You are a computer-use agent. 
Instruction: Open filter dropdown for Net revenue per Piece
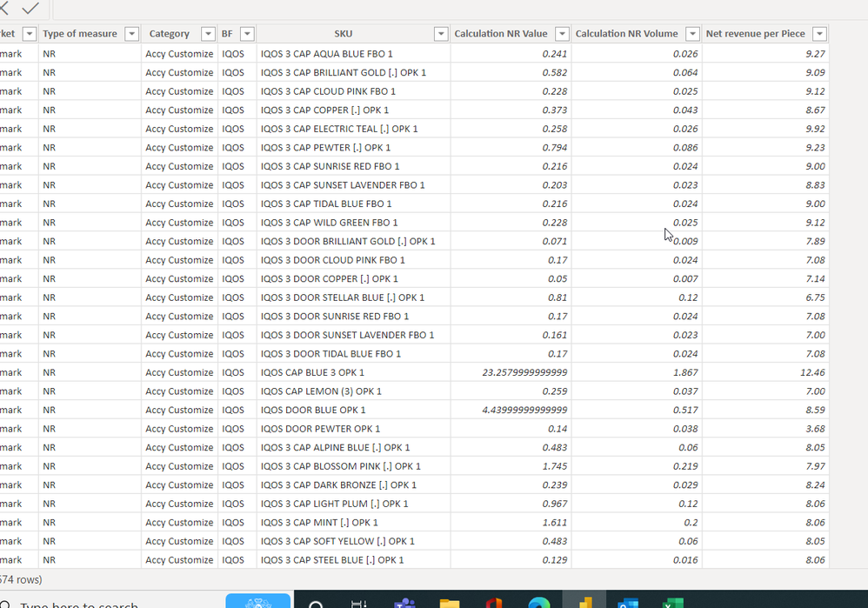(820, 34)
